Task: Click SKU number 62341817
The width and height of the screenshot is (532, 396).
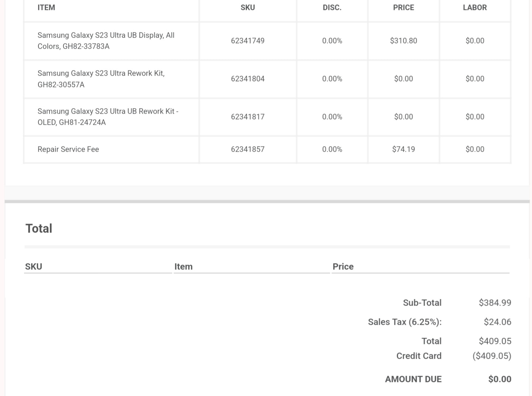Action: [x=248, y=117]
